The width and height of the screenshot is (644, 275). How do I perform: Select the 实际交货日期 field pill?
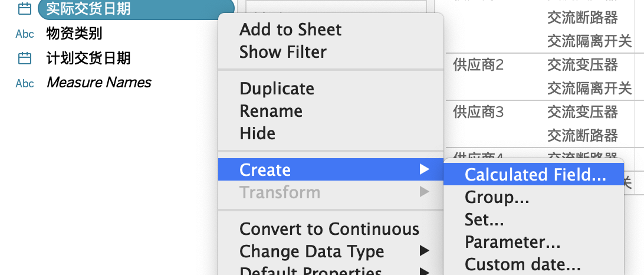coord(136,9)
